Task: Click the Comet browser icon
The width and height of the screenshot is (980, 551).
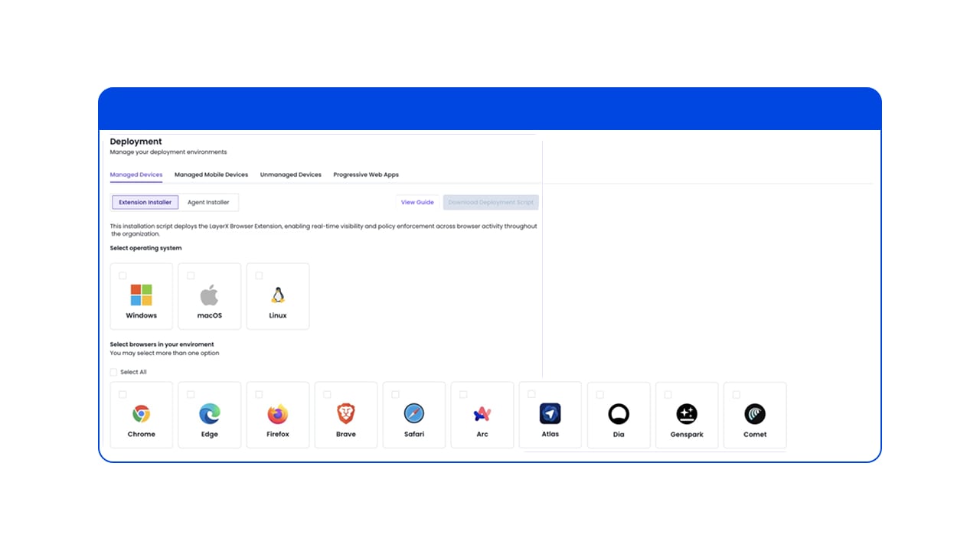Action: [755, 415]
